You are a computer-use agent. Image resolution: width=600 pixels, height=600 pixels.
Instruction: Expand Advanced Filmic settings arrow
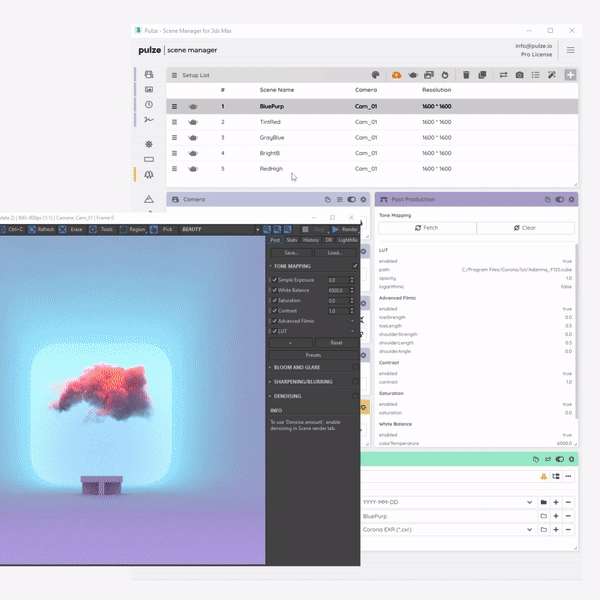tap(352, 321)
